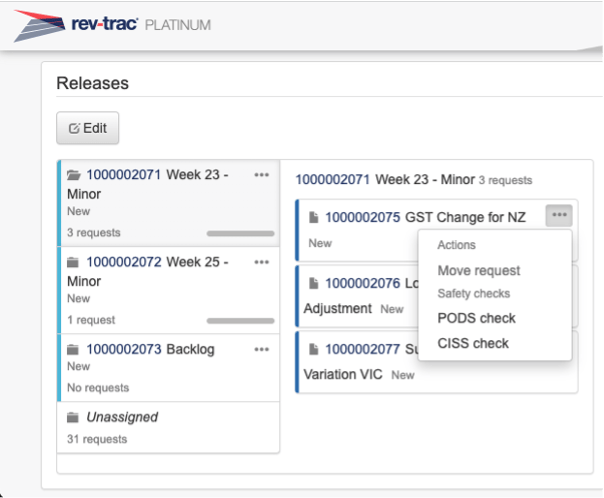
Task: Click the Edit button
Action: click(x=87, y=128)
